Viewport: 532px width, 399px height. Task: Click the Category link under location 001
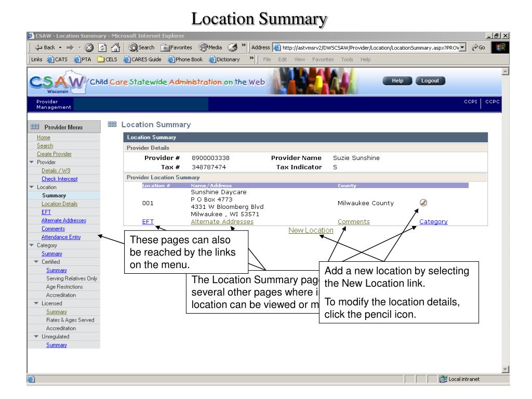point(433,221)
